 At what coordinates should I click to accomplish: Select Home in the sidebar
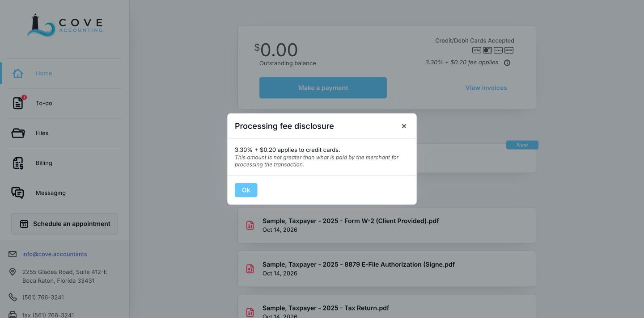44,73
